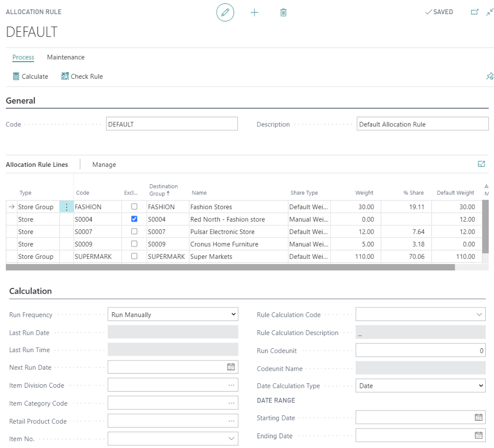494x448 pixels.
Task: Click the pin icon on action bar
Action: click(x=490, y=76)
